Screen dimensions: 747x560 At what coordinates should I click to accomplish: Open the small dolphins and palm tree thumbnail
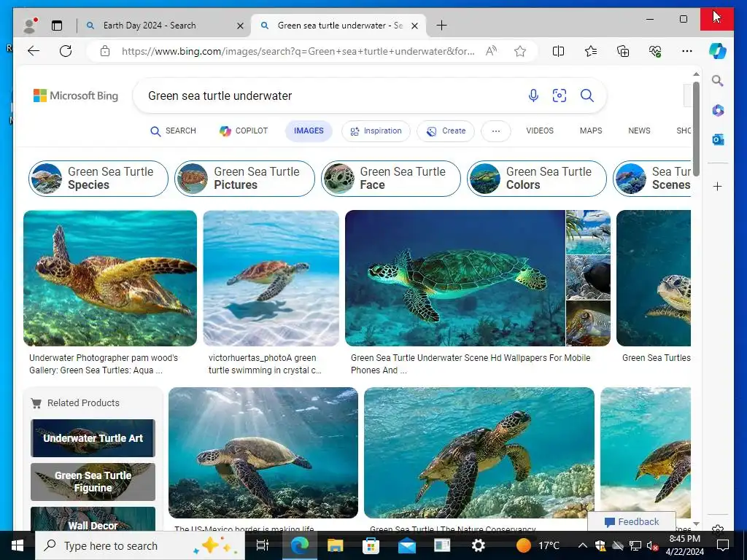click(x=588, y=233)
